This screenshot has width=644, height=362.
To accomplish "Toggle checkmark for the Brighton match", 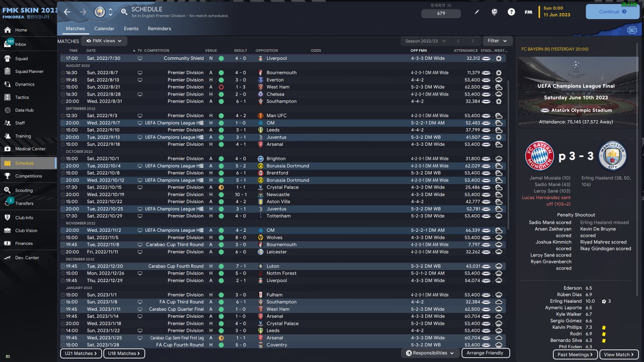I will click(63, 158).
